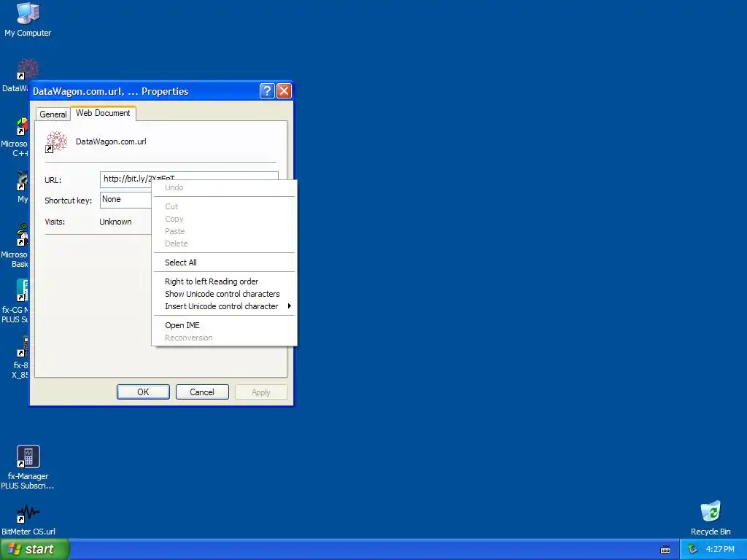The image size is (747, 560).
Task: Click the 4:27 PM clock
Action: (720, 550)
